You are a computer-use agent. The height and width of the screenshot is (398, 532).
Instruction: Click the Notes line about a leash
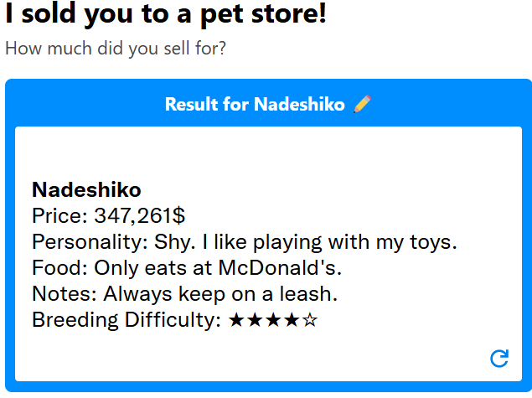[x=184, y=294]
